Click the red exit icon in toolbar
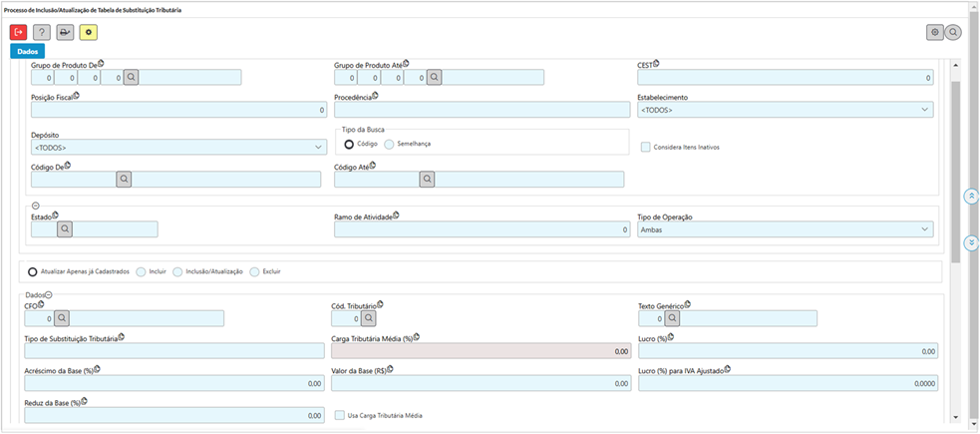This screenshot has height=434, width=980. 18,32
